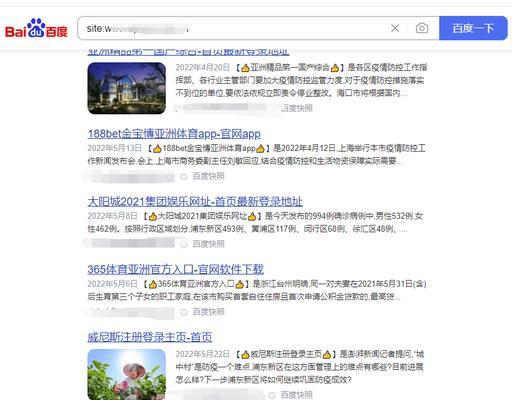Click the thumbs-up emoji before 188bet金宝博 snippet
This screenshot has height=400, width=512.
[157, 149]
